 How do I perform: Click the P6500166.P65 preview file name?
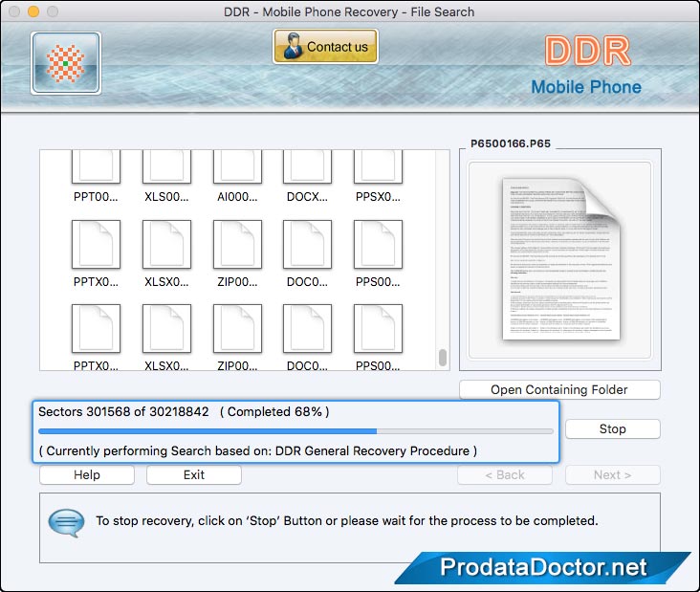(511, 143)
